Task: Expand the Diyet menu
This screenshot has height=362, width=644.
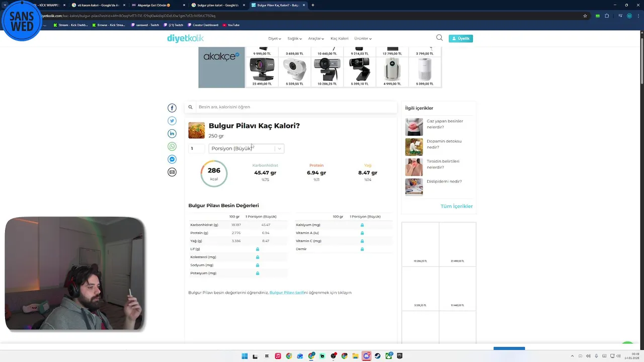Action: (x=275, y=38)
